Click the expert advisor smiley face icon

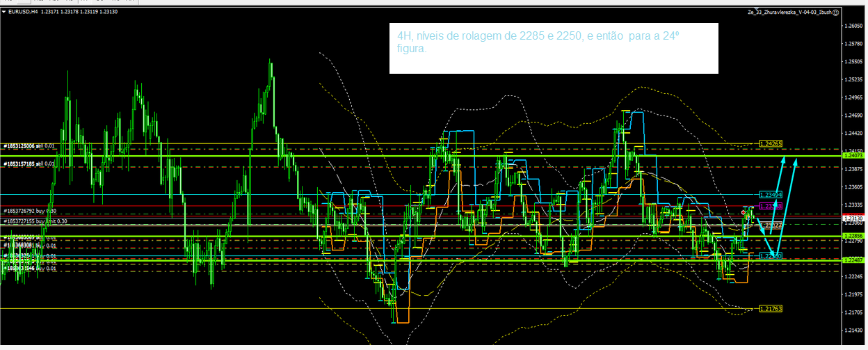pyautogui.click(x=835, y=12)
